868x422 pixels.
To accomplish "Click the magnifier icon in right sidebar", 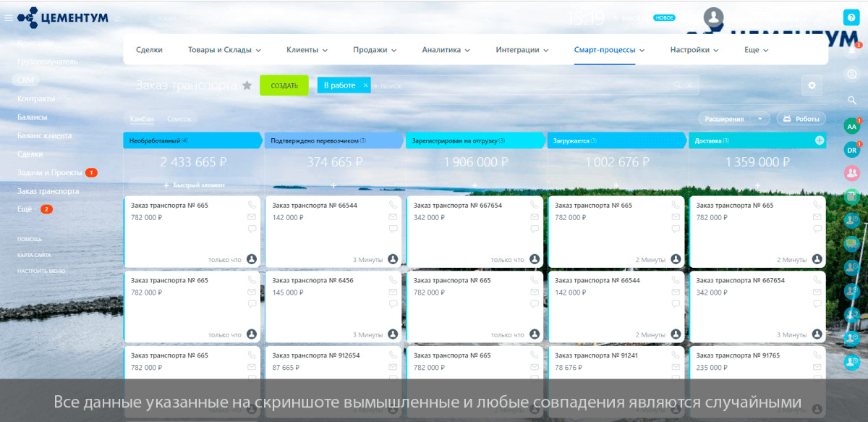I will tap(852, 100).
